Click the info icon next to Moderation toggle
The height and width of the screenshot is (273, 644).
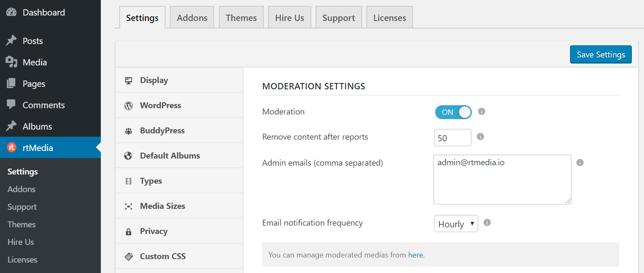pos(481,112)
